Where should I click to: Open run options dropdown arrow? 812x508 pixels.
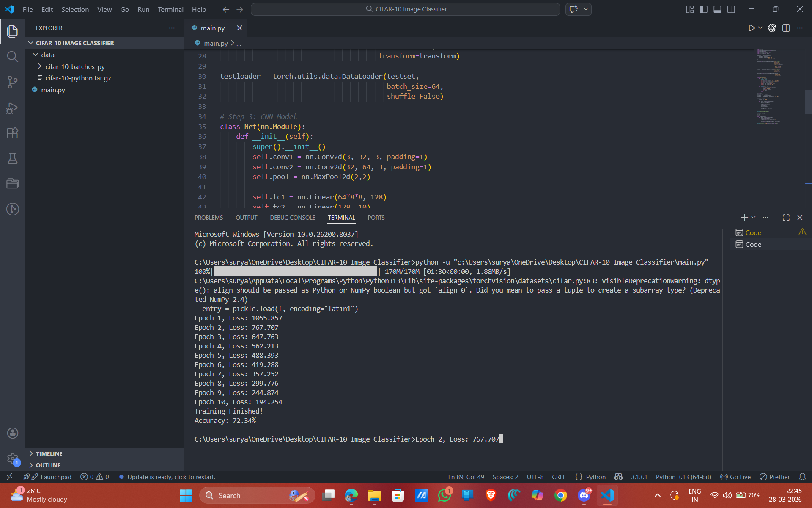(x=760, y=28)
